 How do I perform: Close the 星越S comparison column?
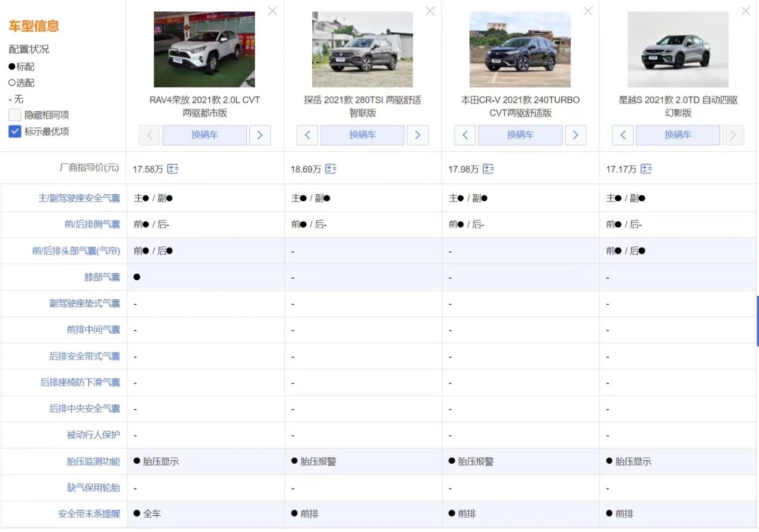745,11
